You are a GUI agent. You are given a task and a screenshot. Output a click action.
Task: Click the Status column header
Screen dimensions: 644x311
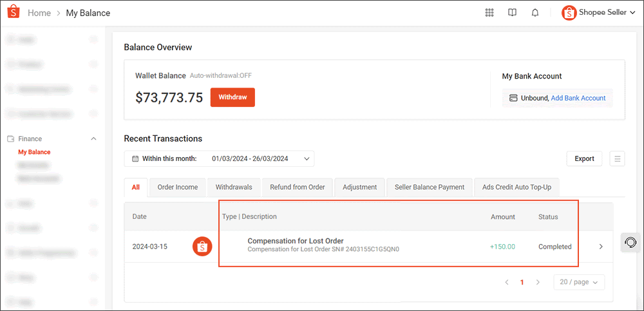[548, 216]
